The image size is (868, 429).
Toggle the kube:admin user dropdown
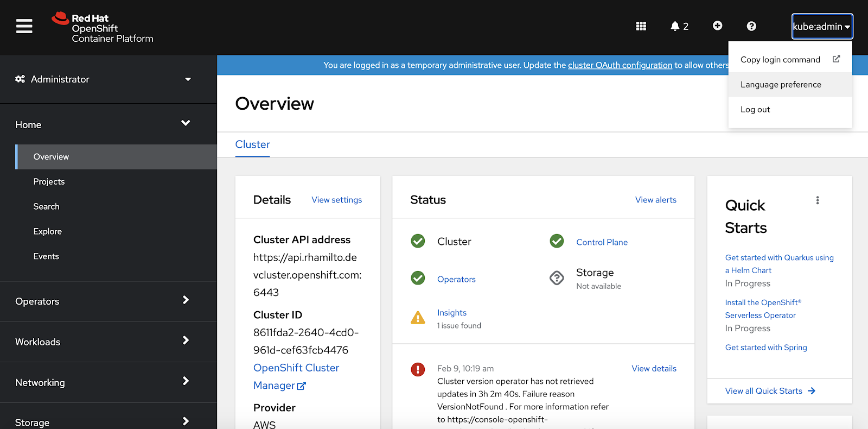(821, 27)
